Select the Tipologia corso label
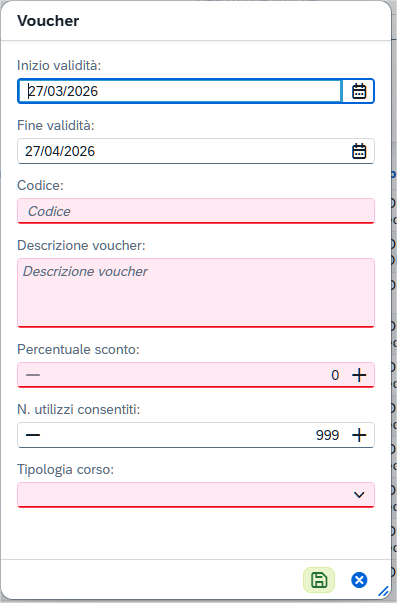Screen dimensions: 397x603 [x=65, y=469]
